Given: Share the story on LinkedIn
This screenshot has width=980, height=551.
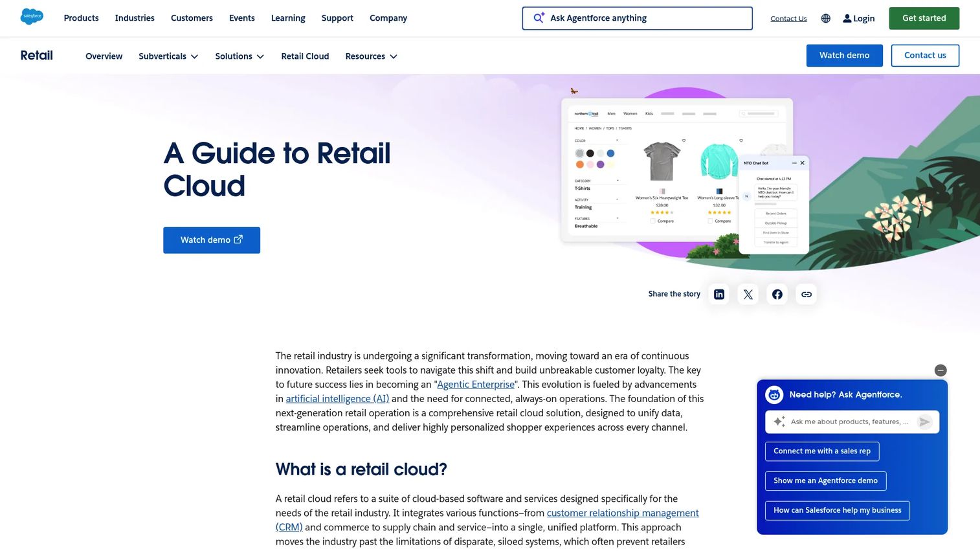Looking at the screenshot, I should point(718,294).
